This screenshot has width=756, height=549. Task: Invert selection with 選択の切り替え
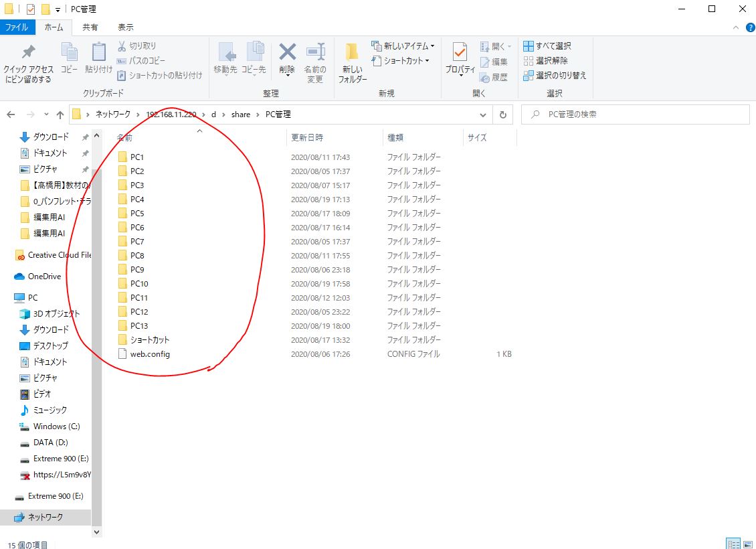(555, 75)
